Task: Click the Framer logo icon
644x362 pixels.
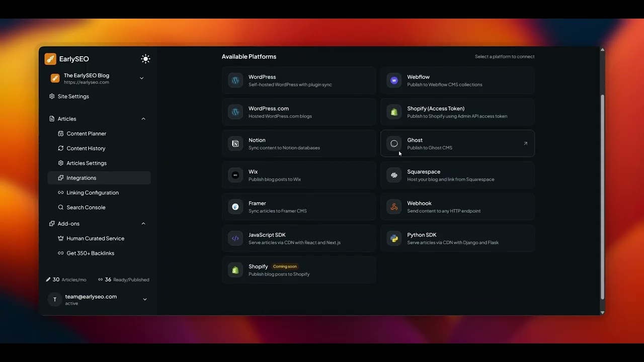Action: [235, 207]
